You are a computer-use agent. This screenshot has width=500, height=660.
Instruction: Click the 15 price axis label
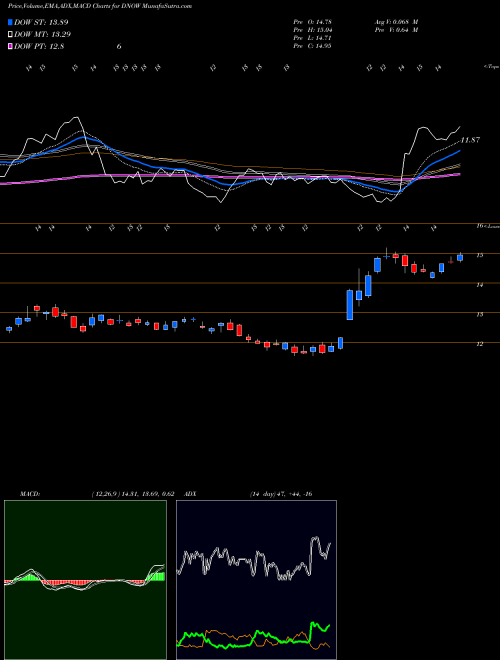(x=479, y=255)
